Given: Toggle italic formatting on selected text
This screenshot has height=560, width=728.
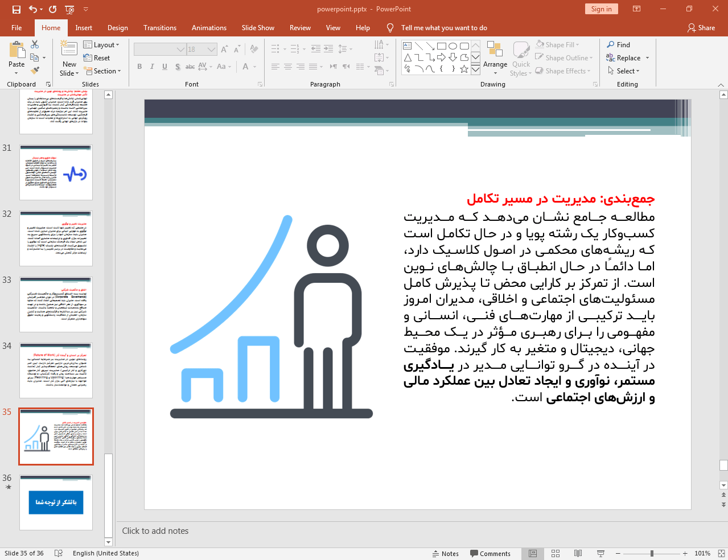Looking at the screenshot, I should coord(151,67).
